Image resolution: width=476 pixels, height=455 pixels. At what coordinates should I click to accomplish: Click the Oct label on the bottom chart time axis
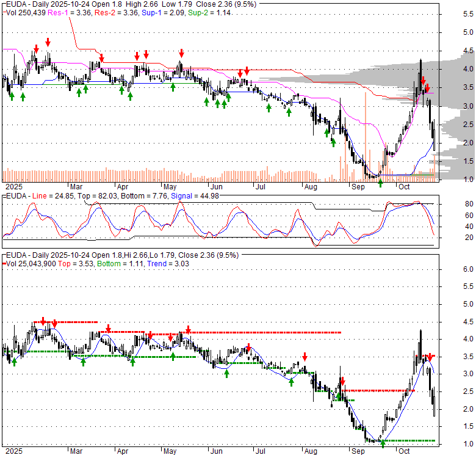[404, 451]
